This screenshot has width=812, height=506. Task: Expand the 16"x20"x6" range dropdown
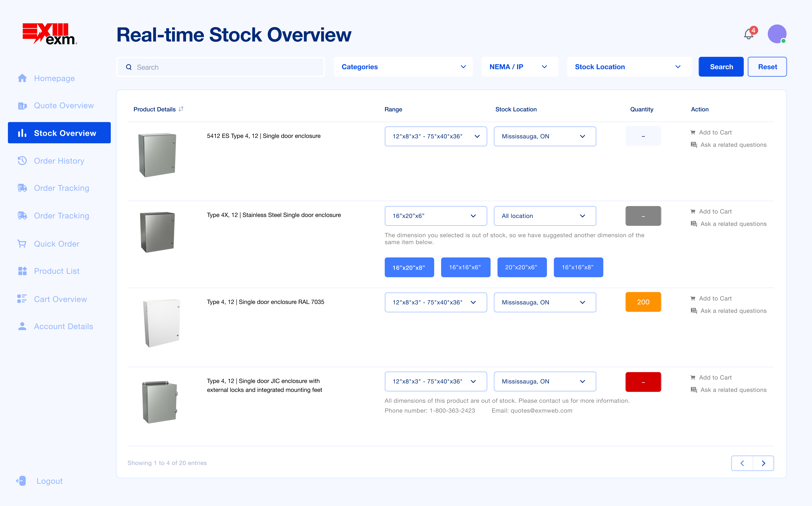point(436,216)
